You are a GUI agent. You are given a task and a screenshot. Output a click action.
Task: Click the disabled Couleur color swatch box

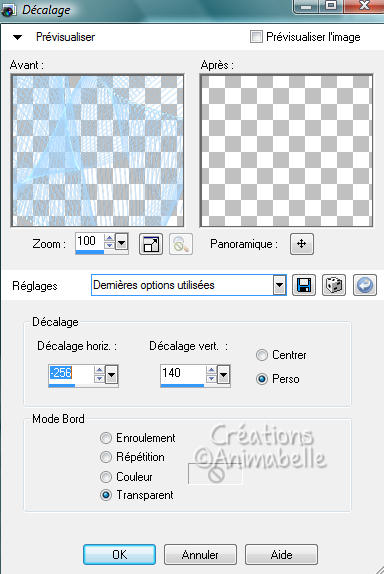pyautogui.click(x=215, y=474)
